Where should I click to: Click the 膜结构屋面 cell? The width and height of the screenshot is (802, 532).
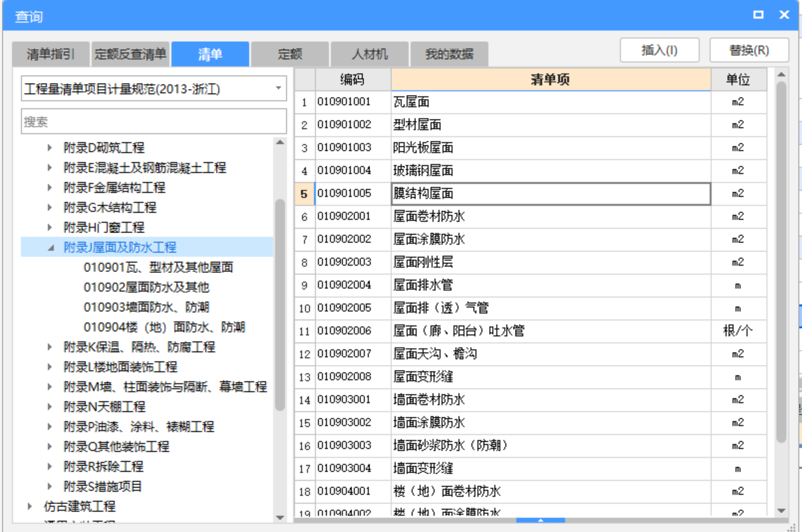pyautogui.click(x=551, y=194)
